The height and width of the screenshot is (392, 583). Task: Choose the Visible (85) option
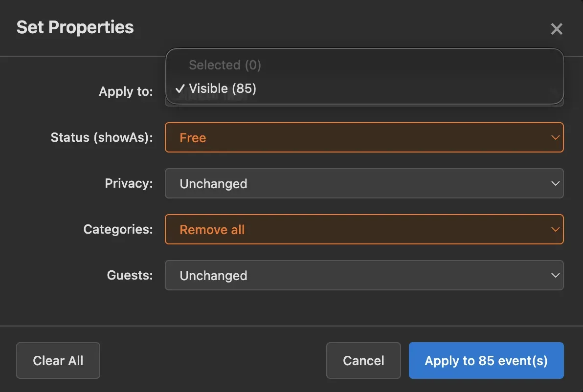click(364, 88)
